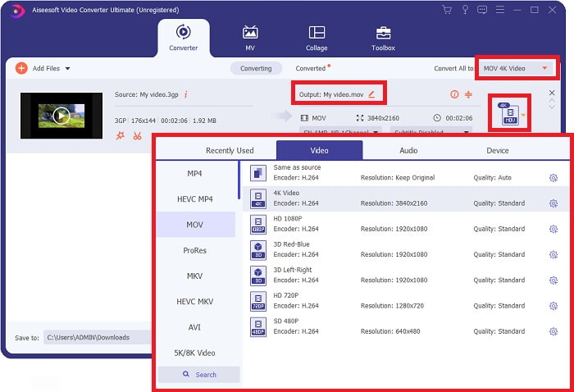Show the Converted list

[311, 68]
